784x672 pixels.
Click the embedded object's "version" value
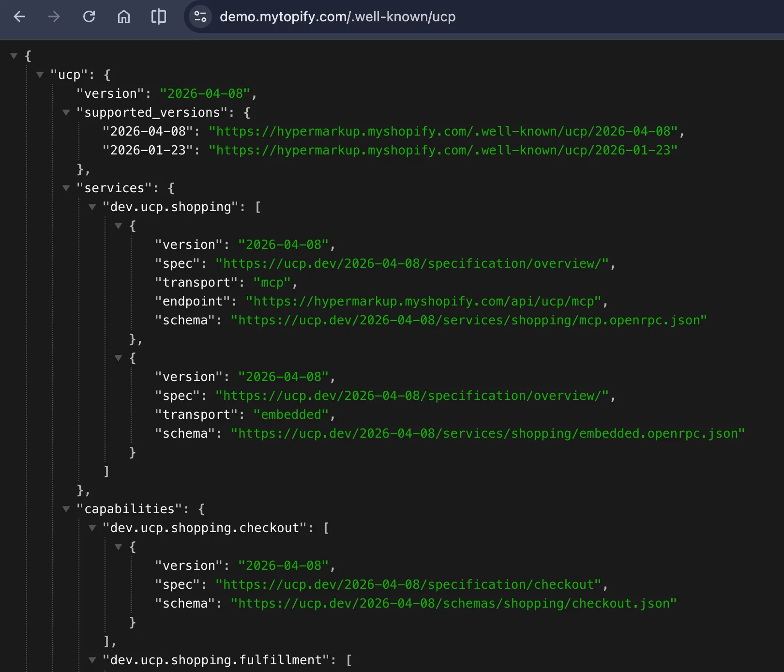284,377
